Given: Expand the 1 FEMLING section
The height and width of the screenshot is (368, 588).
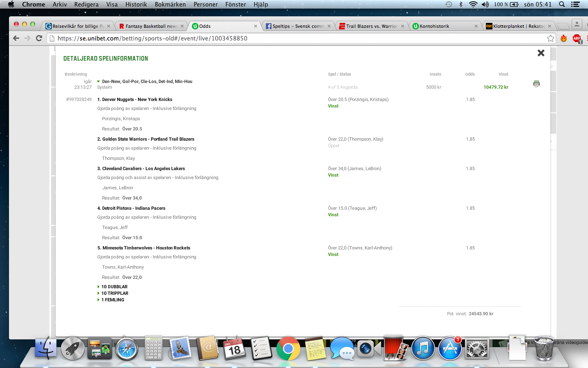Looking at the screenshot, I should (111, 300).
